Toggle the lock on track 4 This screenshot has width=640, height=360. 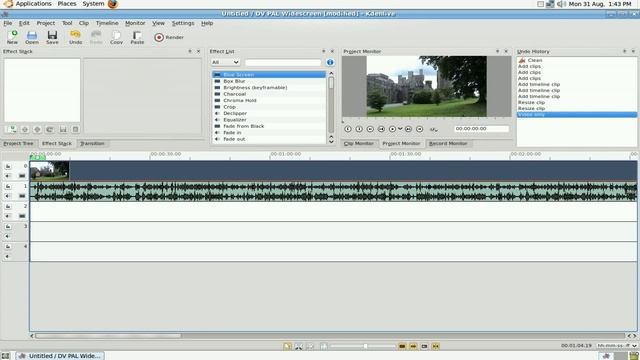tap(8, 247)
